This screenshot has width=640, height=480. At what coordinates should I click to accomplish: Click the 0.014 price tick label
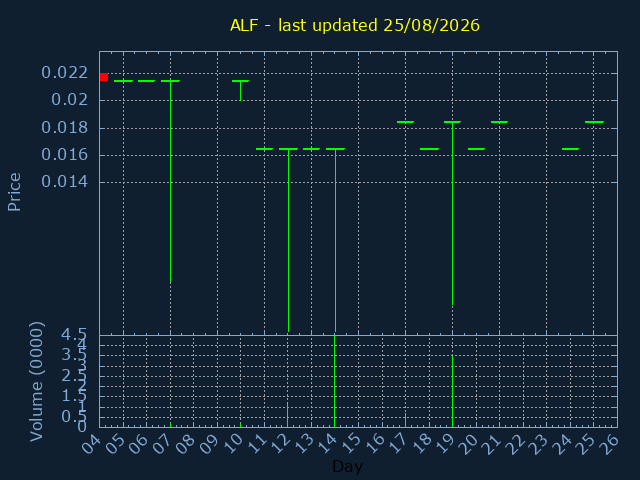[64, 182]
